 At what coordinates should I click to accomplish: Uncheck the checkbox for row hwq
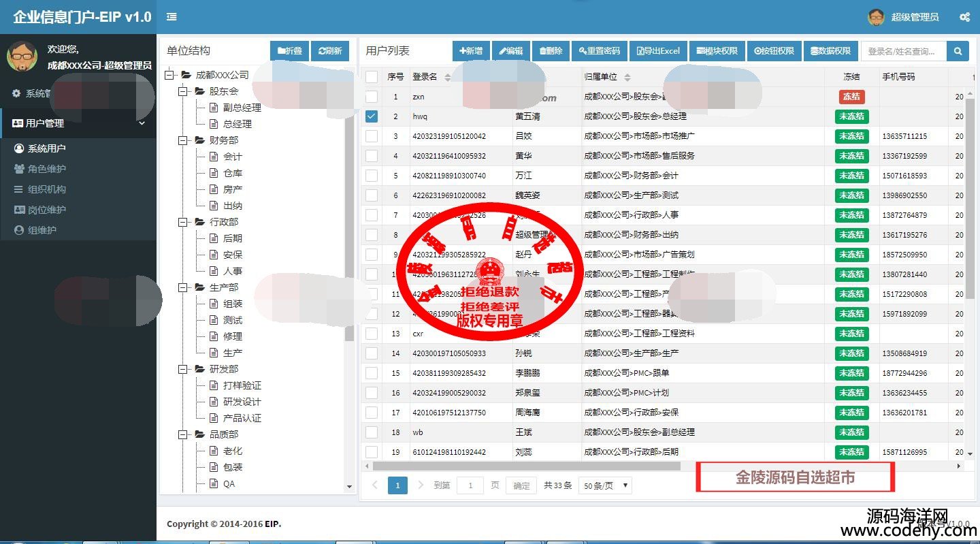click(x=372, y=116)
